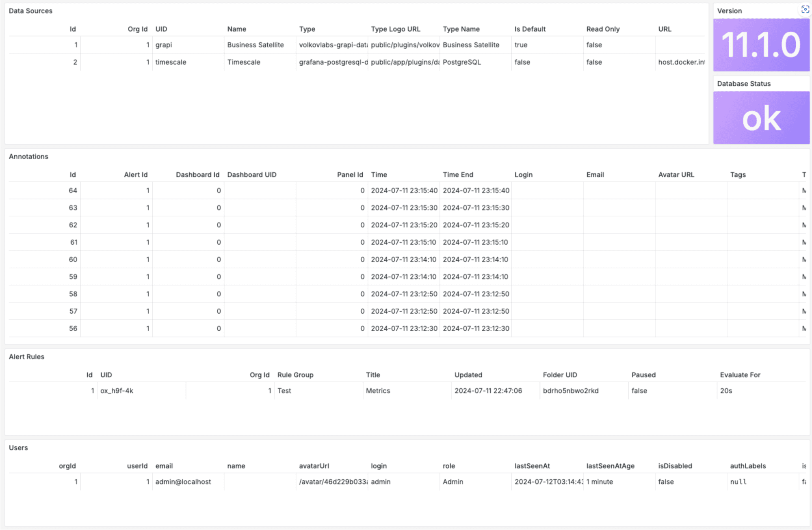Click the ok Database Status stat
The image size is (812, 530).
[x=761, y=118]
